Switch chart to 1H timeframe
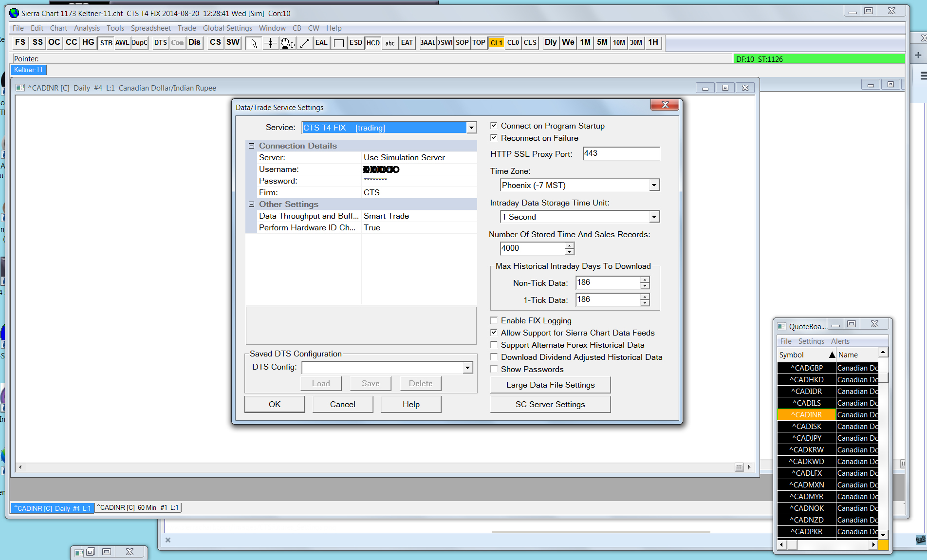927x560 pixels. tap(653, 42)
